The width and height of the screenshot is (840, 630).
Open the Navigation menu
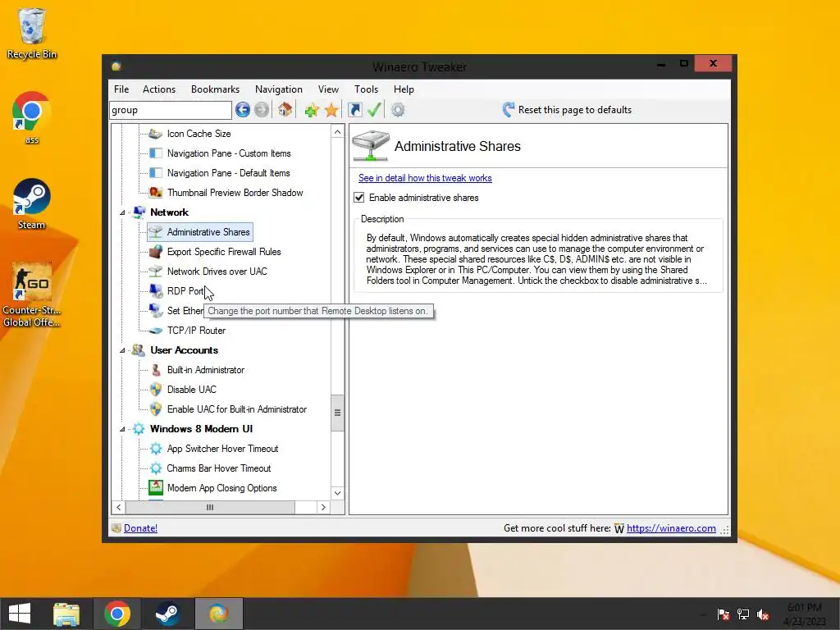point(279,89)
